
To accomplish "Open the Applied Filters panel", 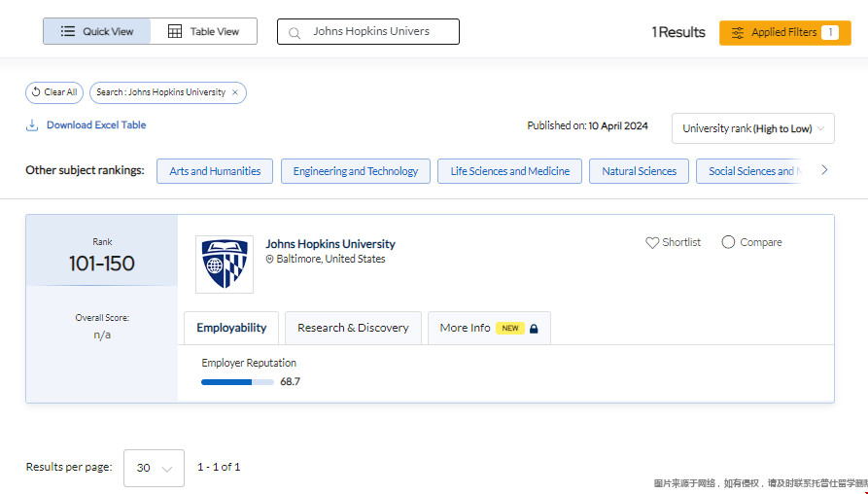I will (x=785, y=33).
